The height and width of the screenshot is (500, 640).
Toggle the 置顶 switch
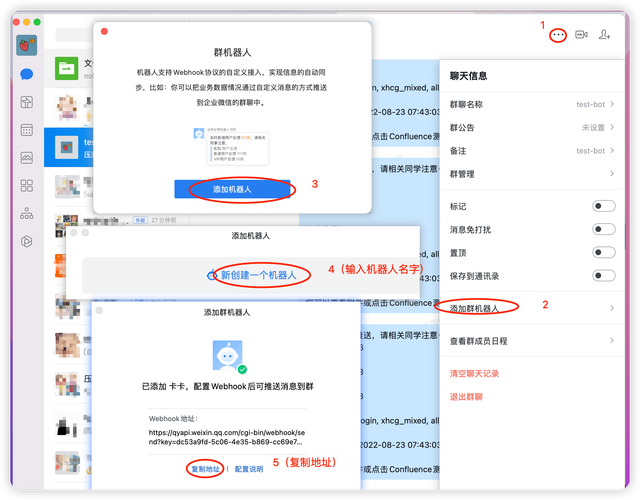[604, 253]
